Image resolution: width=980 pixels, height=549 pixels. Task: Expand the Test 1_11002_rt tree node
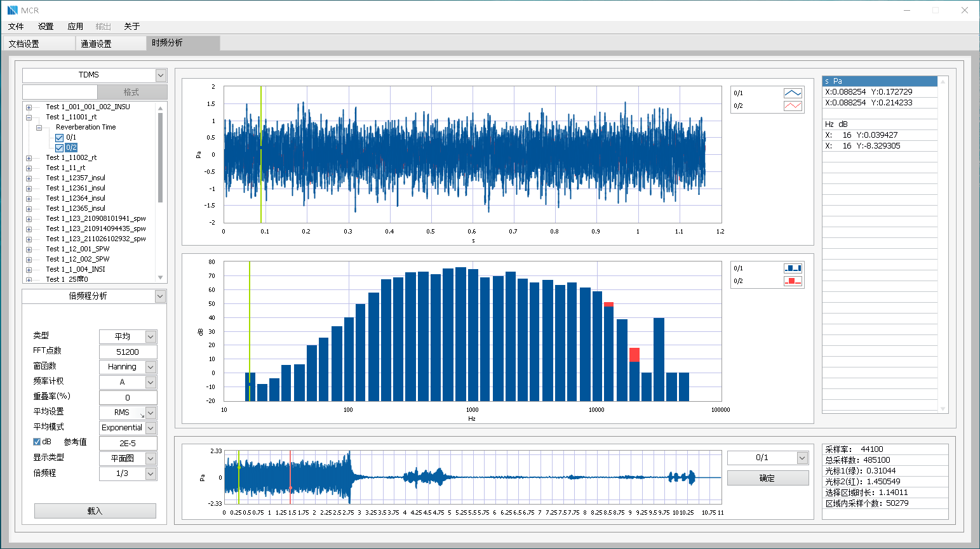click(x=29, y=158)
